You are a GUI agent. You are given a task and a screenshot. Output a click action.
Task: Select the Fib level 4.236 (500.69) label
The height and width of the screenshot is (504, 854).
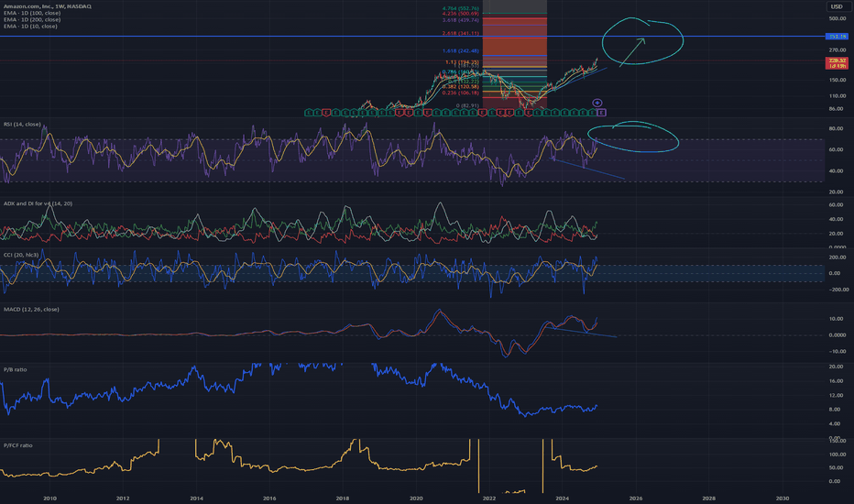click(x=461, y=14)
